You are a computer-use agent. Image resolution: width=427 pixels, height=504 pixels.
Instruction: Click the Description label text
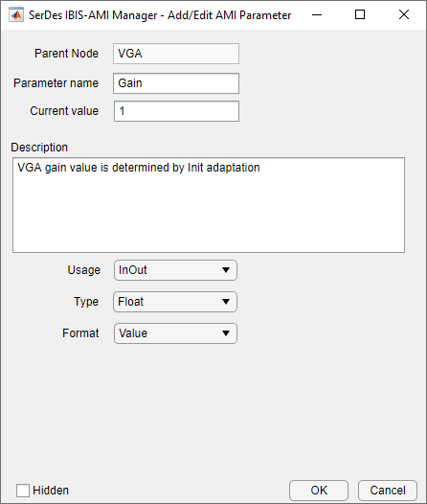click(x=39, y=148)
